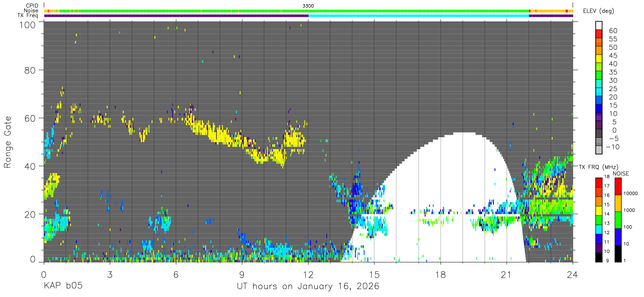644x297 pixels.
Task: Pick the light gray bottom of ELEV colorbar
Action: click(599, 149)
